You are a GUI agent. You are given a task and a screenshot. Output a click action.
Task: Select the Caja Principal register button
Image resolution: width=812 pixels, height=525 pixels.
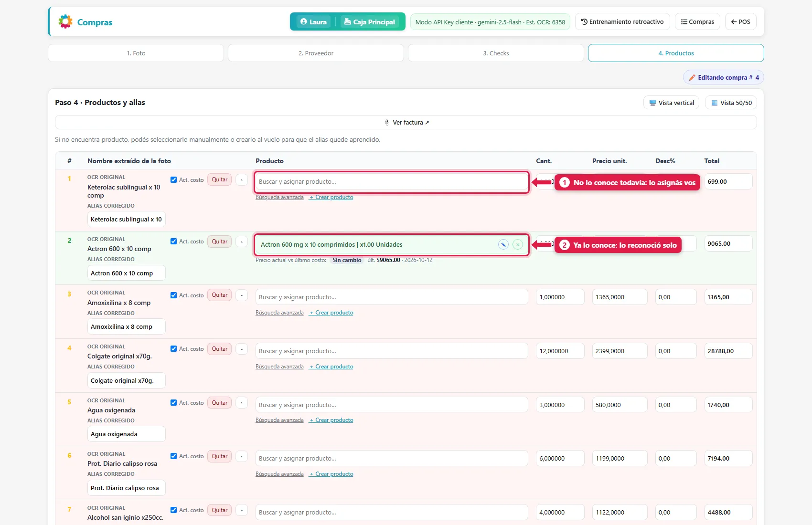click(370, 21)
